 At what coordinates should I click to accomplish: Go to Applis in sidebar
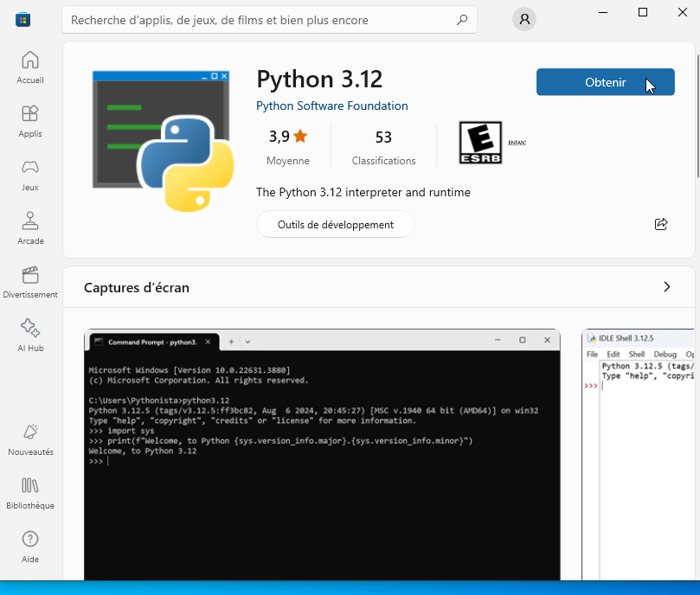tap(30, 121)
